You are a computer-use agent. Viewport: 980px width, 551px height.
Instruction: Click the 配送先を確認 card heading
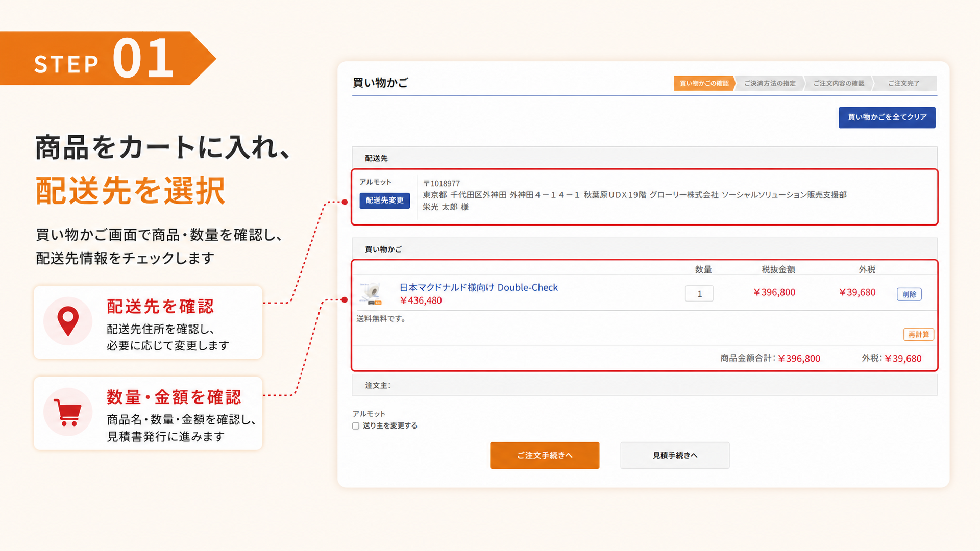tap(160, 307)
